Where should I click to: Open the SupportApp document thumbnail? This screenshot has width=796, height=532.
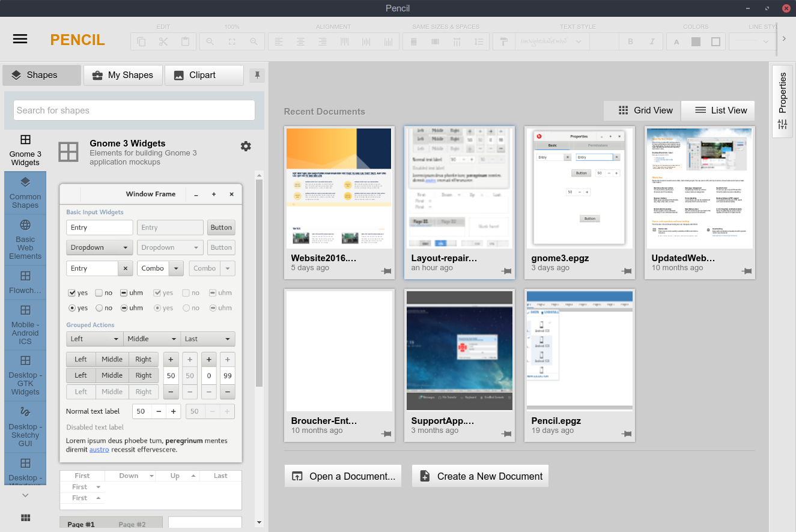pos(460,351)
